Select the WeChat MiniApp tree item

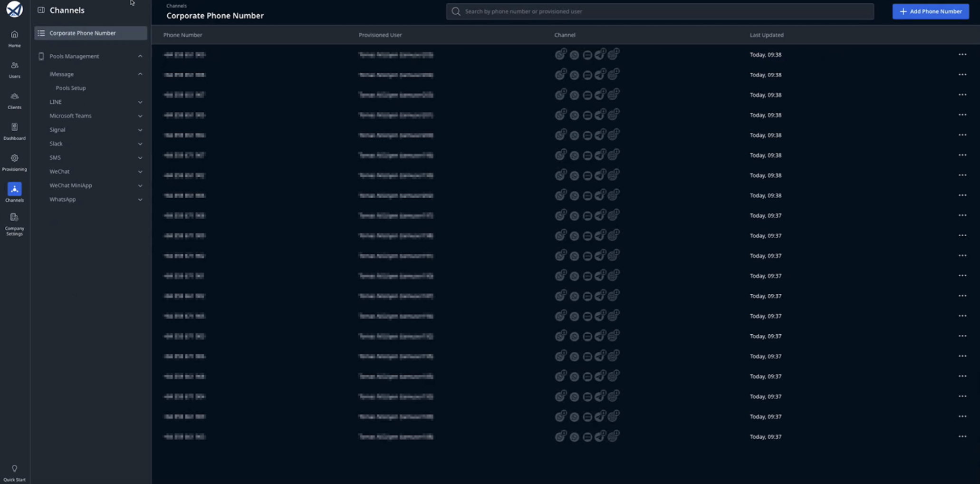[x=71, y=185]
